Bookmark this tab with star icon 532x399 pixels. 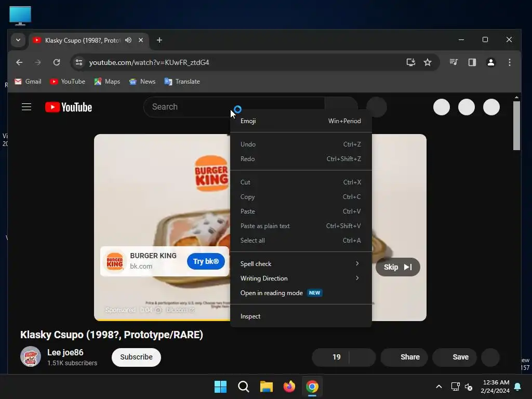[428, 62]
